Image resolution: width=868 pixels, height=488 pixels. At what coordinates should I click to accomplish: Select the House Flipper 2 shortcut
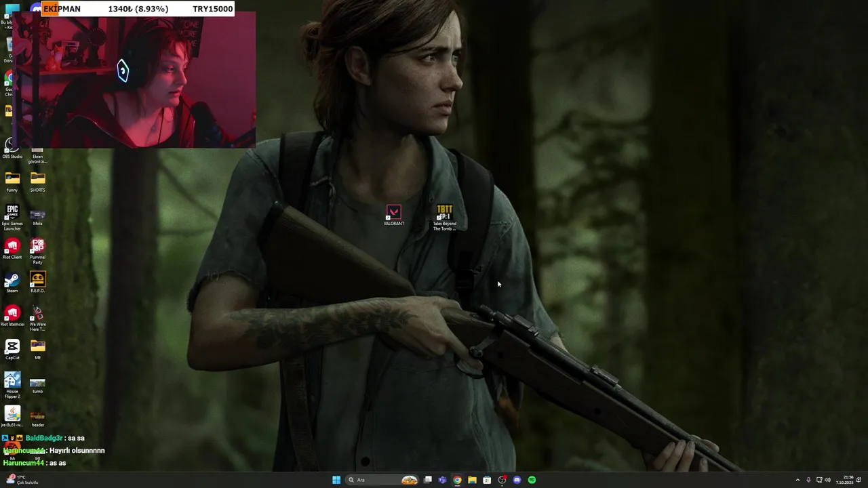click(x=12, y=385)
